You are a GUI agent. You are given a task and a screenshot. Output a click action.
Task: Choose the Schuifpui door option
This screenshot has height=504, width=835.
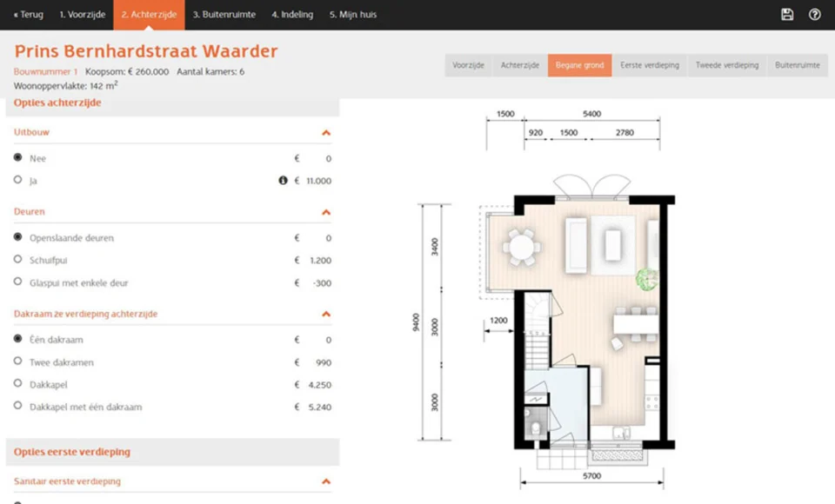tap(18, 259)
